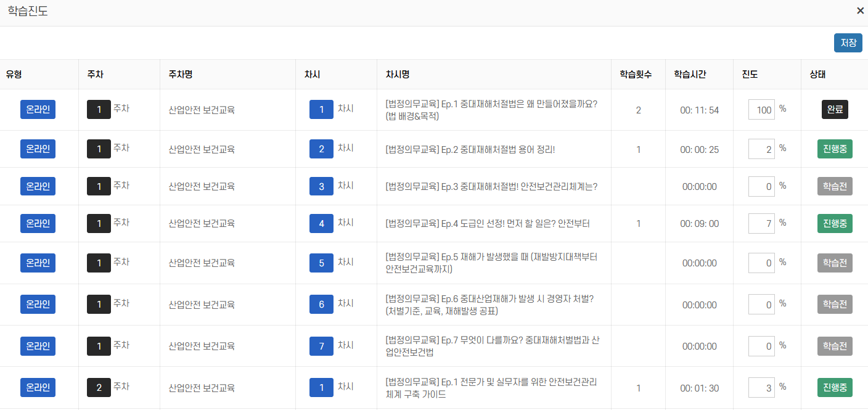
Task: Click the 학습시간 column header
Action: tap(690, 75)
